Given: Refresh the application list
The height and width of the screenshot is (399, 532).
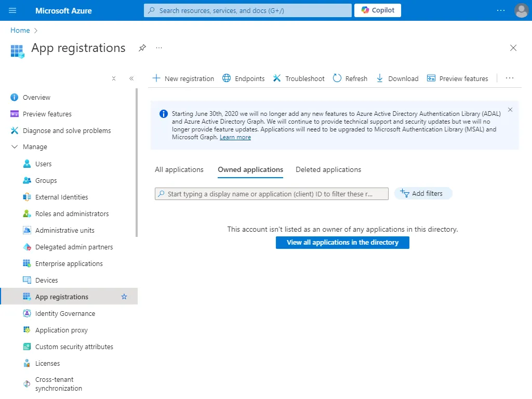Looking at the screenshot, I should (x=350, y=78).
